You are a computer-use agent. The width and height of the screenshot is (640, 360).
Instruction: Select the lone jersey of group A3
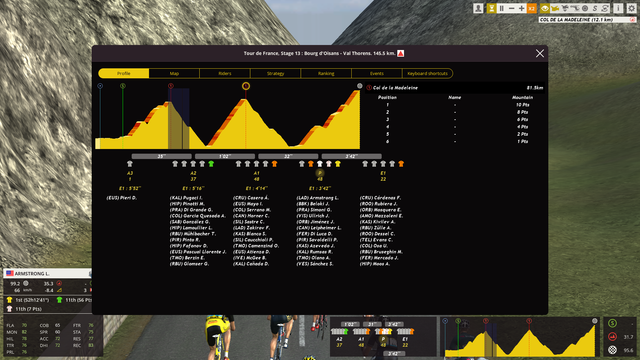pyautogui.click(x=130, y=164)
